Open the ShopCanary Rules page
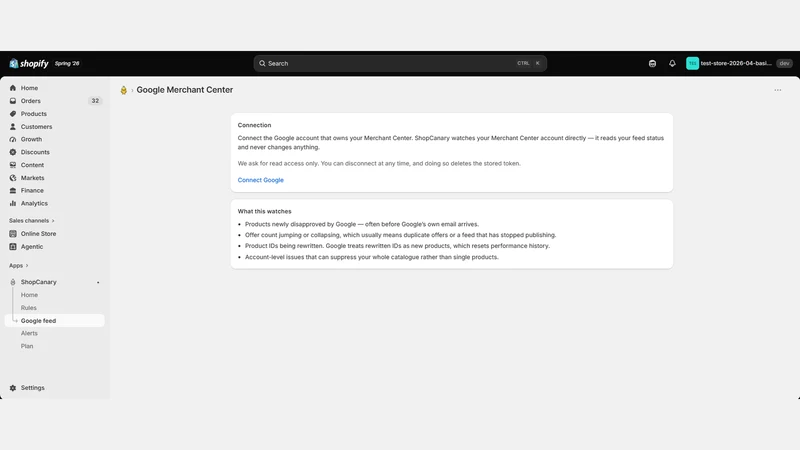800x450 pixels. 29,308
